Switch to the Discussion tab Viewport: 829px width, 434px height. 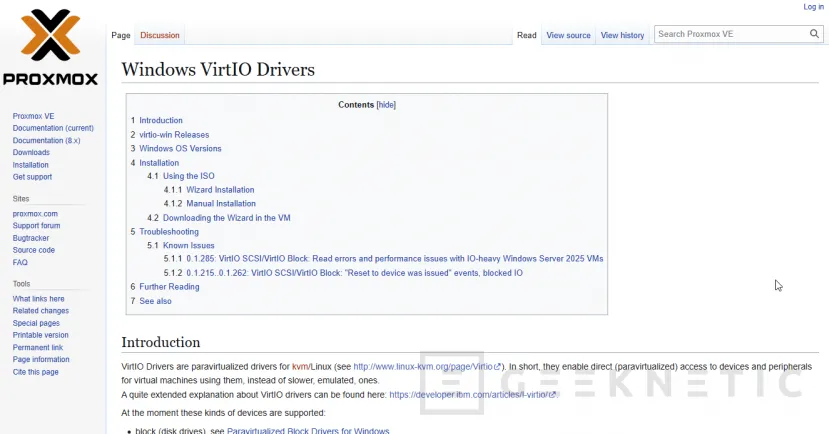click(160, 35)
